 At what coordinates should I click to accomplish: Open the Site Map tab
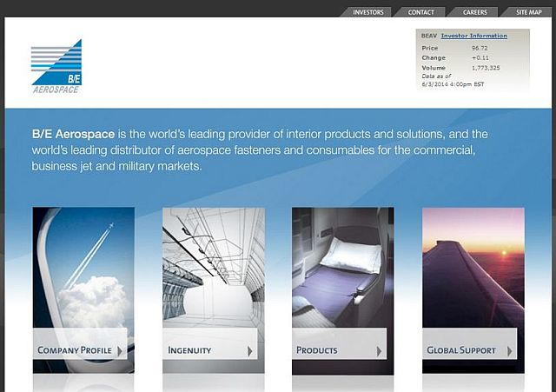pyautogui.click(x=528, y=12)
